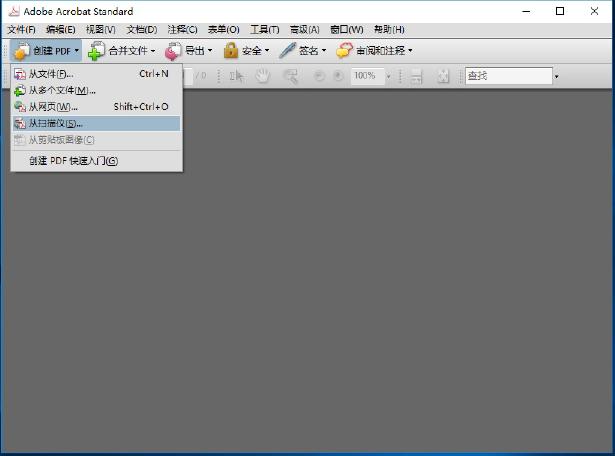The image size is (615, 456).
Task: Click the zoom out minus button
Action: click(320, 76)
